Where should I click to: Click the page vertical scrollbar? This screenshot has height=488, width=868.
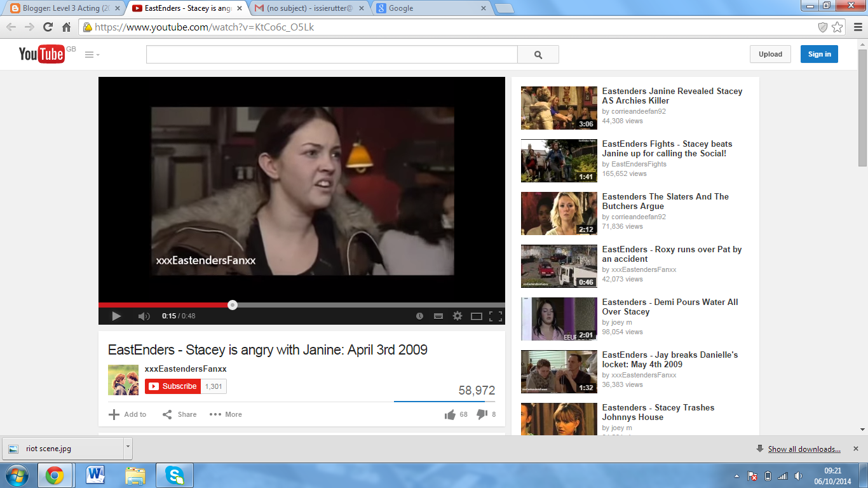click(x=862, y=108)
